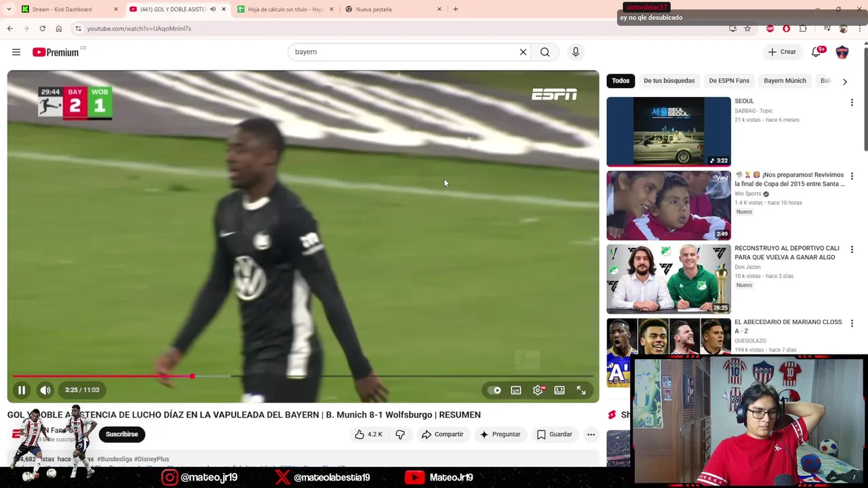
Task: Open options menu for SEOUL video
Action: click(852, 102)
